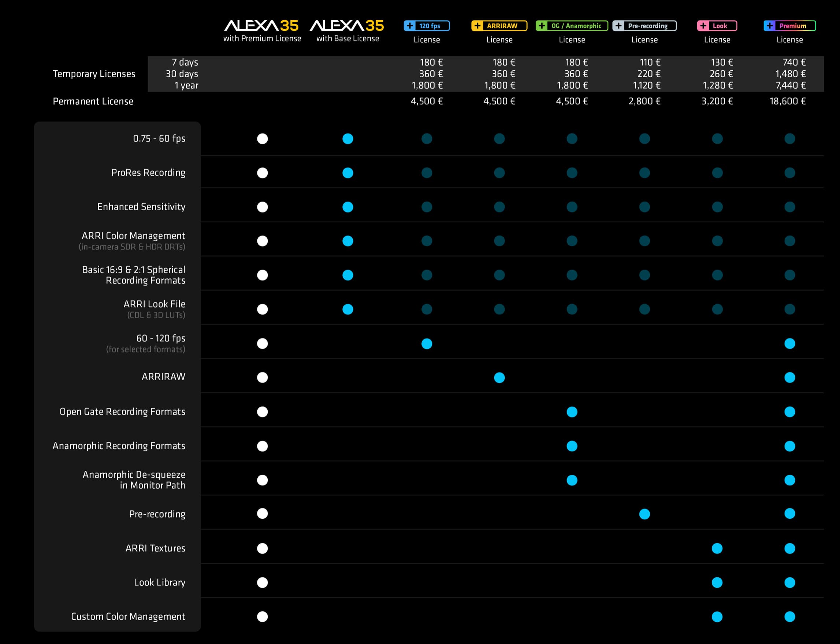
Task: Click the Permanent License label
Action: (x=93, y=101)
